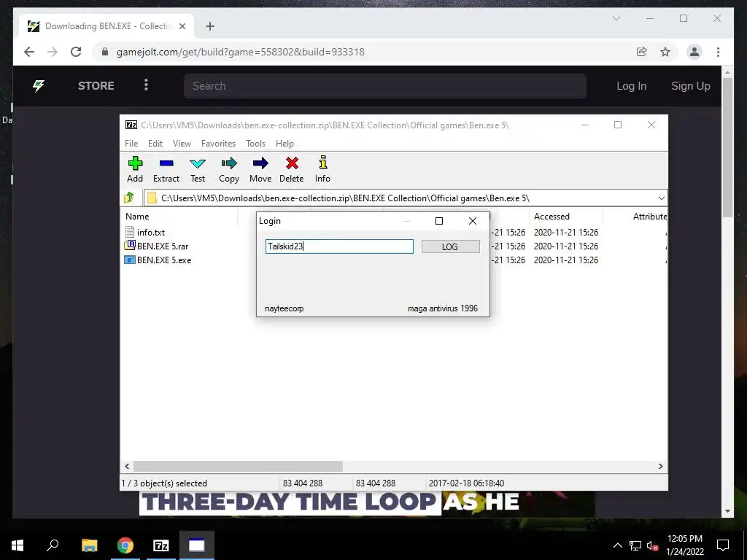This screenshot has width=747, height=560.
Task: Show hidden system tray icons
Action: [617, 545]
